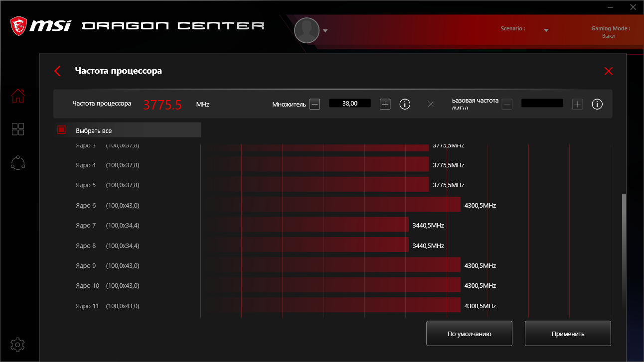Click the user profile avatar
This screenshot has height=362, width=644.
click(x=307, y=30)
